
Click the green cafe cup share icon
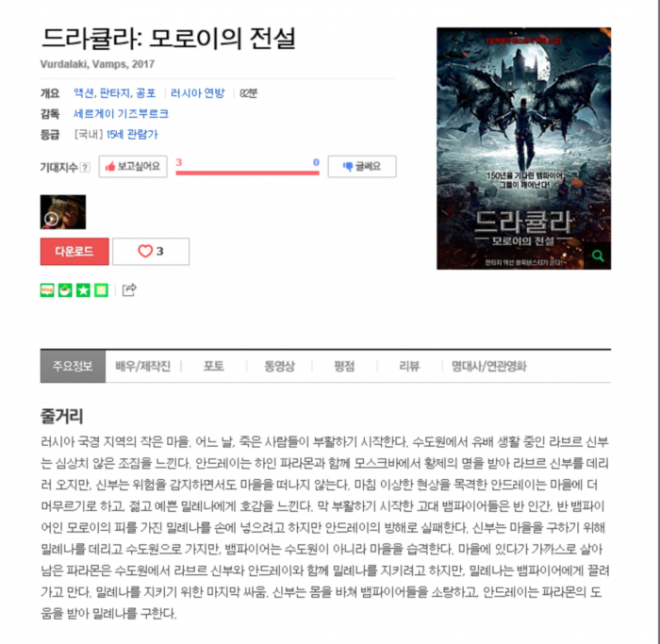coord(65,290)
